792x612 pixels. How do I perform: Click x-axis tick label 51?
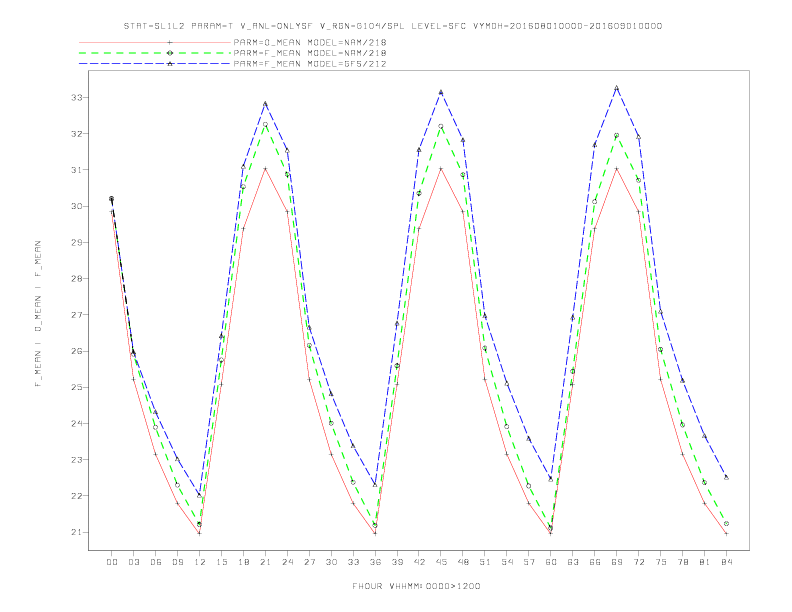[485, 562]
